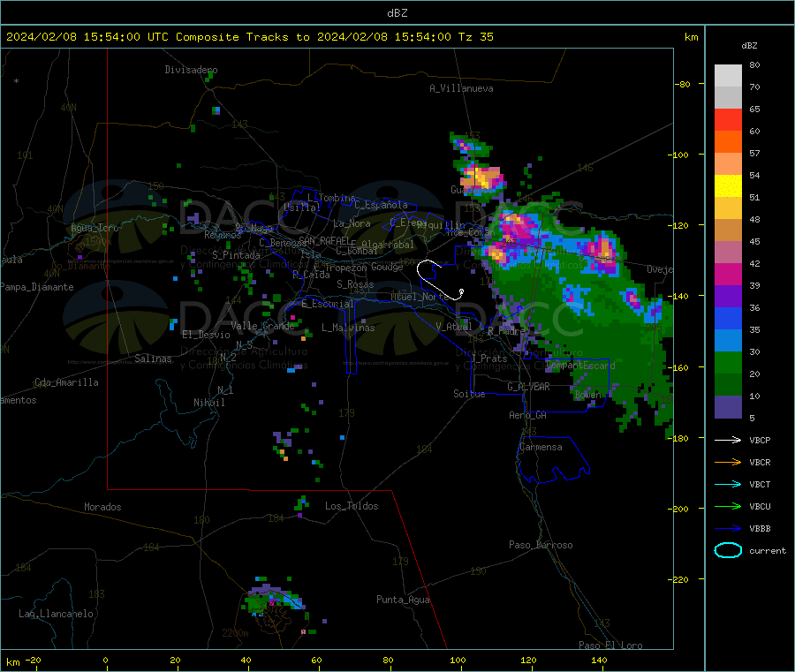795x672 pixels.
Task: Click the -200 km y-axis tick label
Action: coord(678,509)
